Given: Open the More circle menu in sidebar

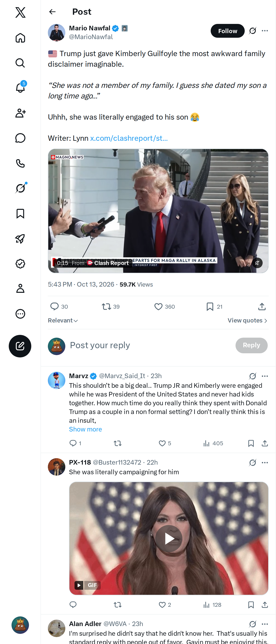Looking at the screenshot, I should click(x=20, y=313).
